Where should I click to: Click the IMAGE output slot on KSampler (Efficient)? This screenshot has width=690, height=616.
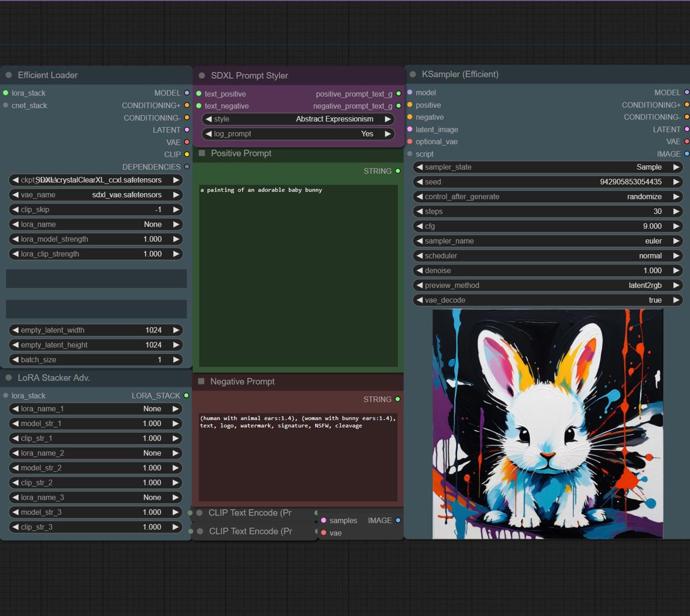tap(685, 154)
